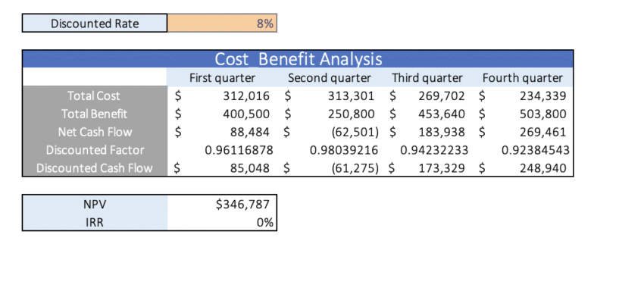Click the 0.94232233 discounted factor cell
644x294 pixels.
pos(427,150)
